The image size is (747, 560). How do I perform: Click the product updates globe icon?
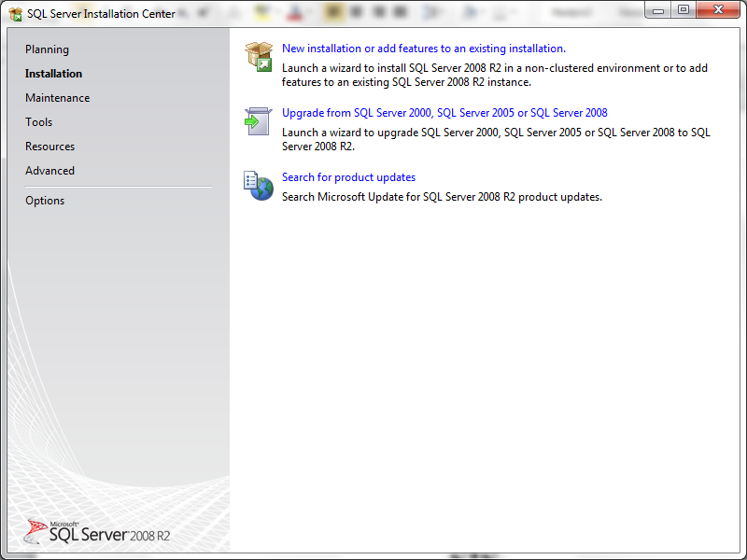tap(259, 186)
